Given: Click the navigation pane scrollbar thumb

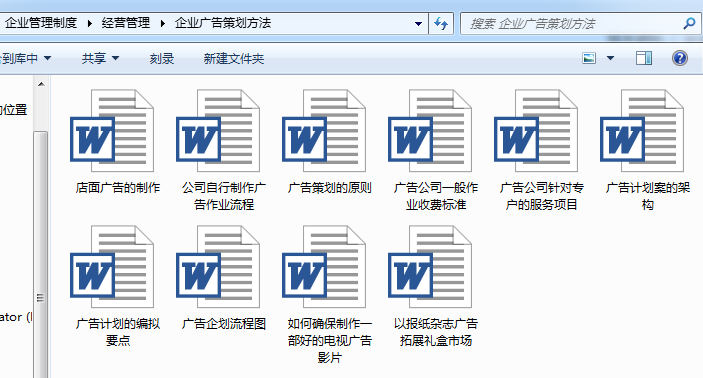Looking at the screenshot, I should [x=40, y=254].
